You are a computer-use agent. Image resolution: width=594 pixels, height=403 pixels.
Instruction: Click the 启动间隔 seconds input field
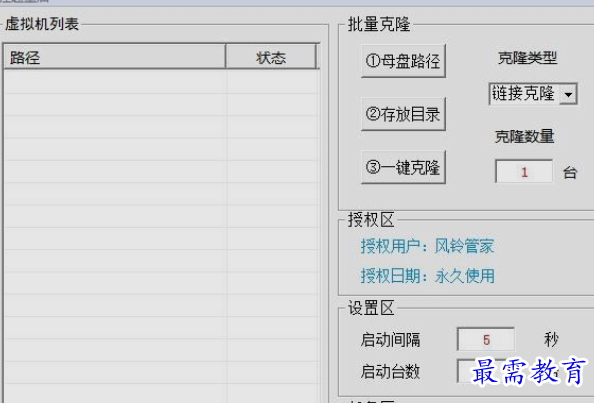(x=486, y=339)
